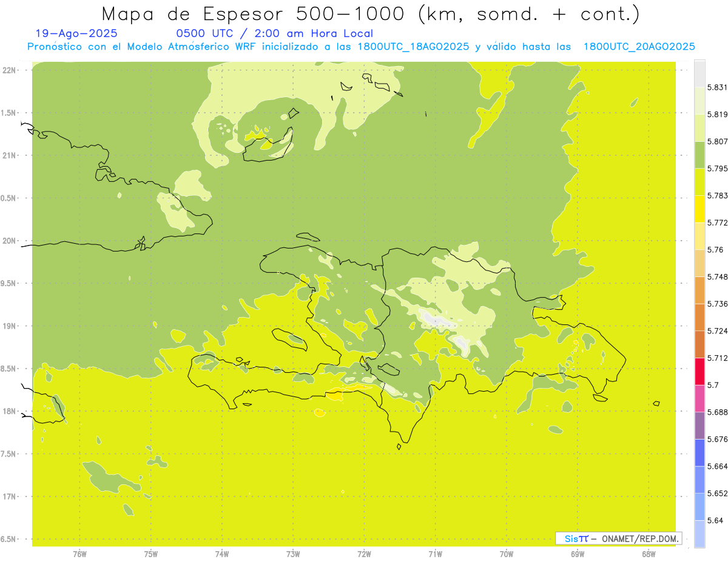This screenshot has width=728, height=562.
Task: Click the time text '0500 UTC / 2:00 am Hora Local'
Action: [x=275, y=33]
